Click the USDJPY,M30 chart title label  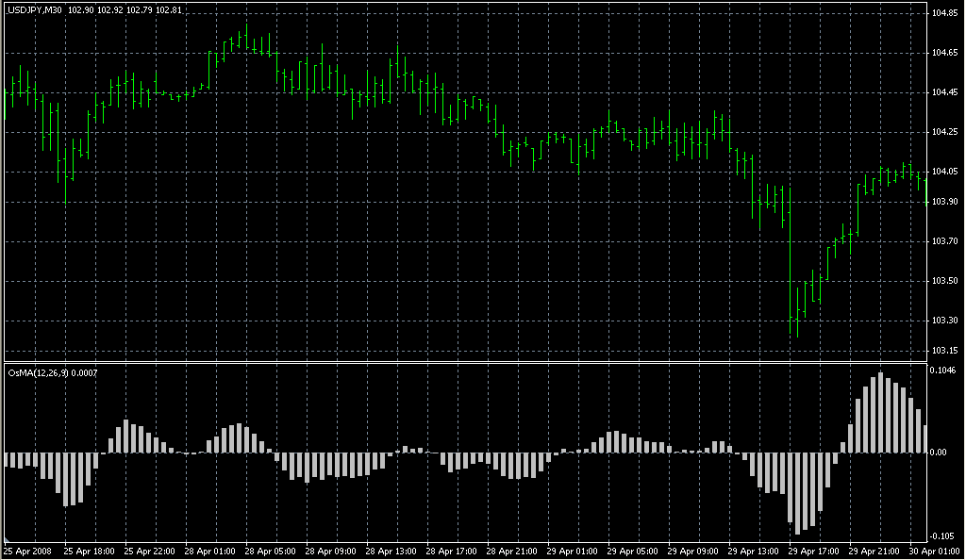point(35,9)
